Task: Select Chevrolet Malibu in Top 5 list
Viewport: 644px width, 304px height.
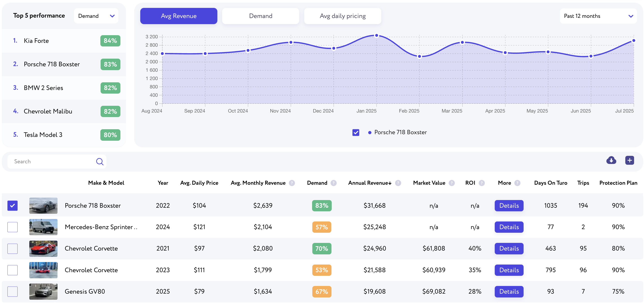Action: pyautogui.click(x=64, y=111)
